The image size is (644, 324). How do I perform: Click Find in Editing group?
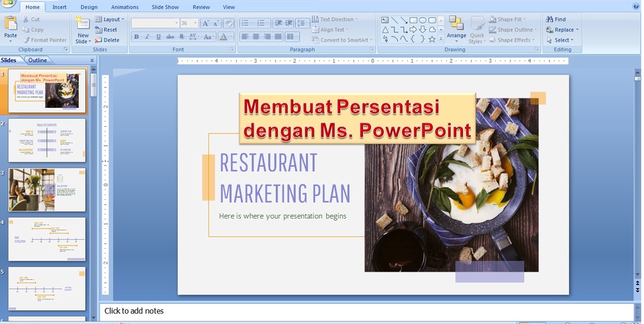(x=556, y=19)
